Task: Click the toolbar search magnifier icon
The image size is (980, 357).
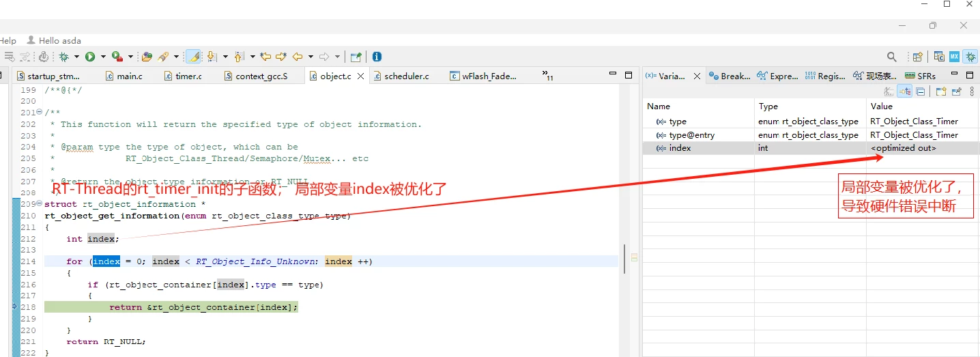Action: pyautogui.click(x=892, y=57)
